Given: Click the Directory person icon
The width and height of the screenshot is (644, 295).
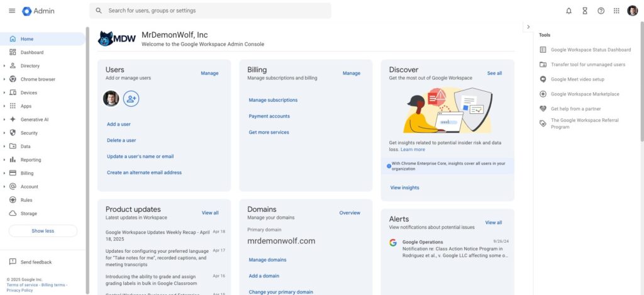Looking at the screenshot, I should (13, 66).
